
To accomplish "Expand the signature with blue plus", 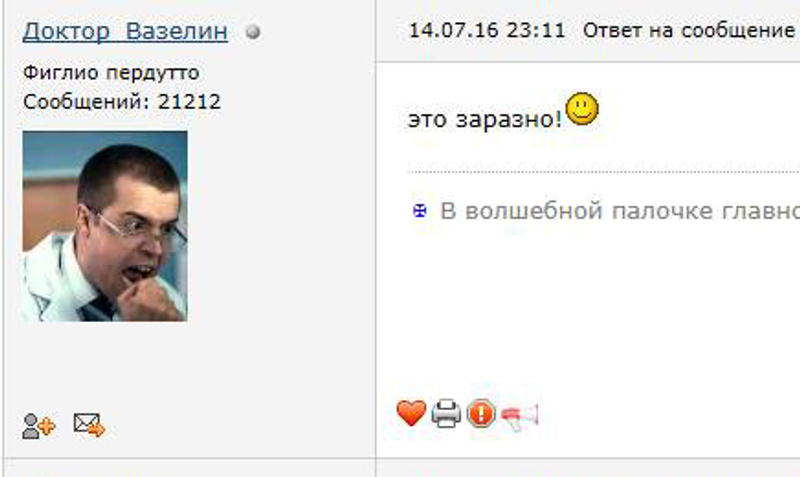I will (419, 210).
